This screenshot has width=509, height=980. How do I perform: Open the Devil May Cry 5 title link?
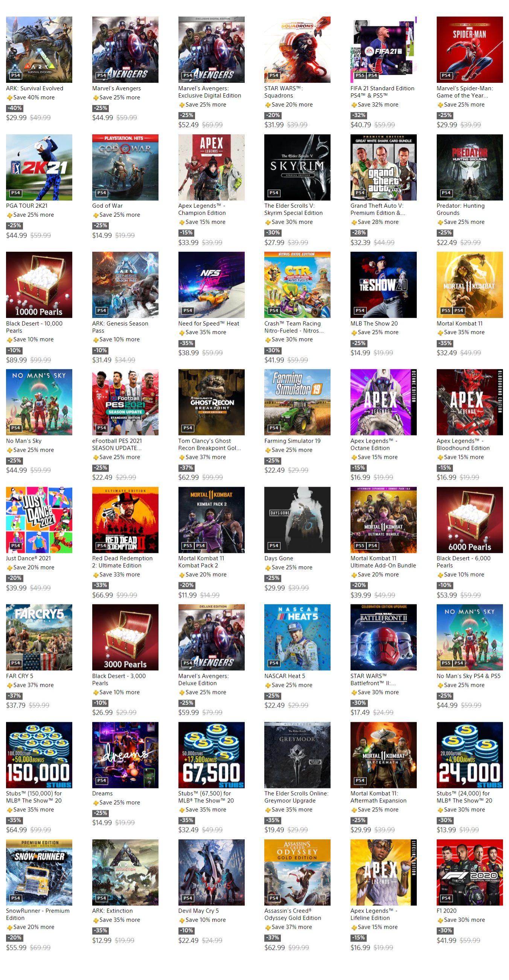198,911
